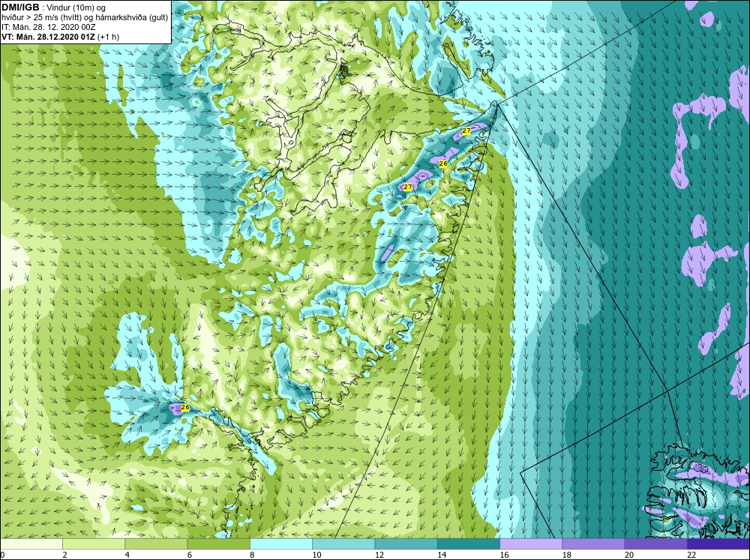Click the '4' scale label
Viewport: 750px width, 560px height.
pos(127,555)
